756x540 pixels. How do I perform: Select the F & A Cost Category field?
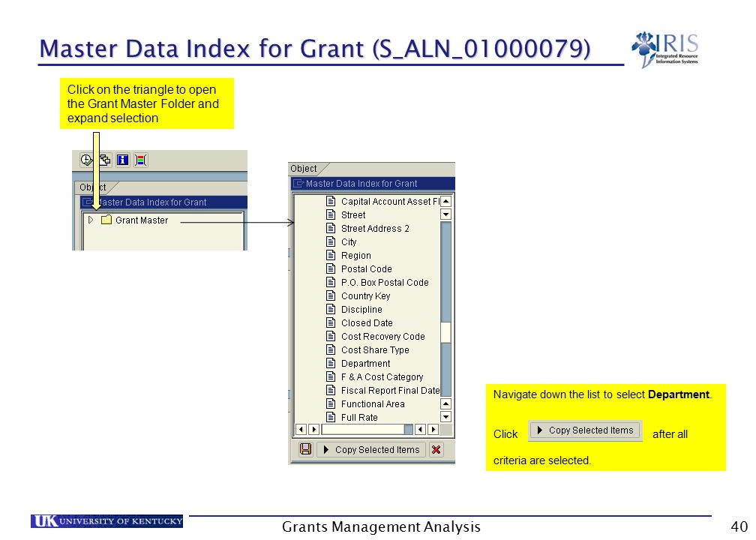(382, 377)
